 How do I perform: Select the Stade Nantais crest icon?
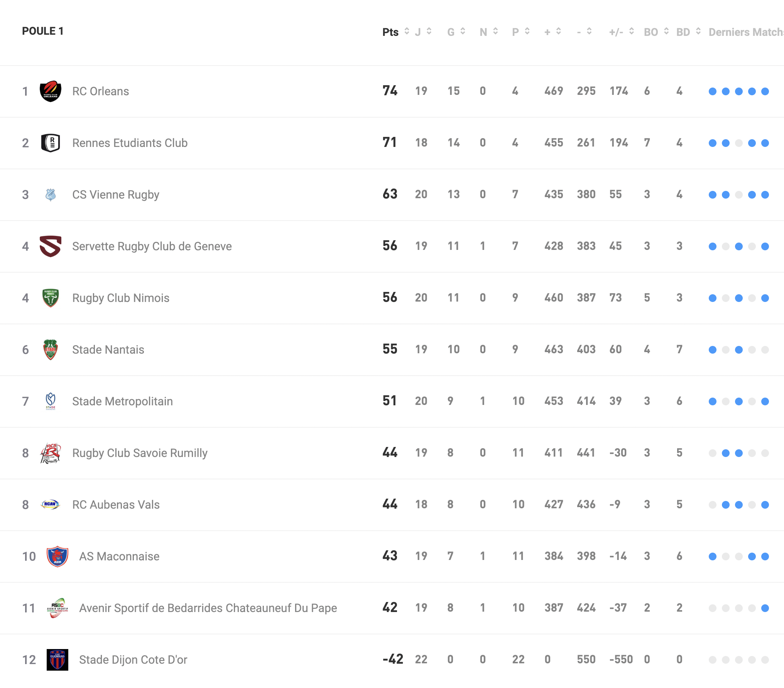coord(51,350)
